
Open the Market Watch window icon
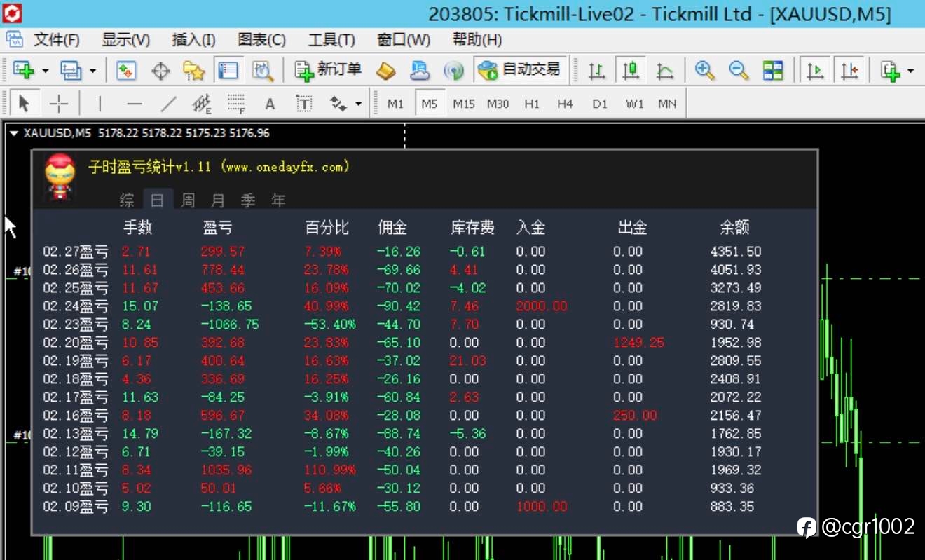tap(126, 70)
